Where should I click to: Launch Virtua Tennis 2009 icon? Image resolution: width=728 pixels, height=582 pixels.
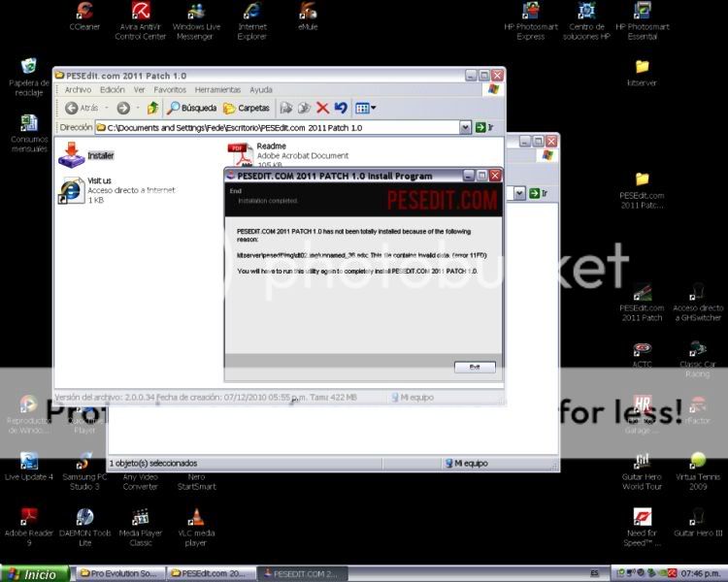[698, 471]
